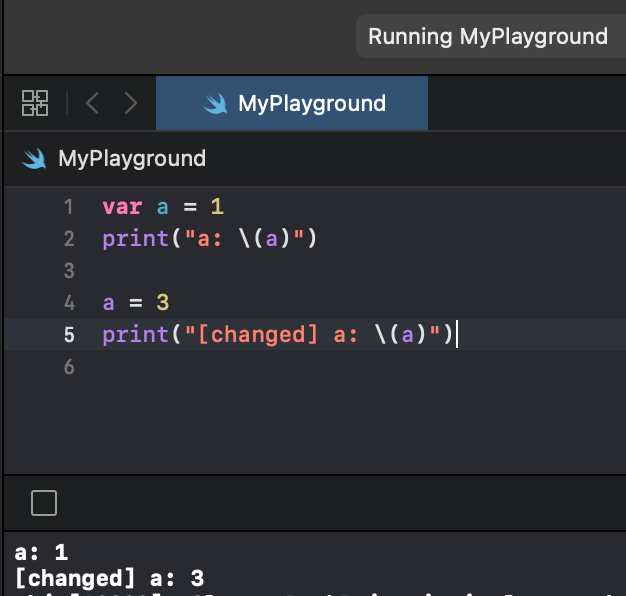Click the number literal 1 on line 1
Screen dimensions: 626x596
pyautogui.click(x=217, y=207)
